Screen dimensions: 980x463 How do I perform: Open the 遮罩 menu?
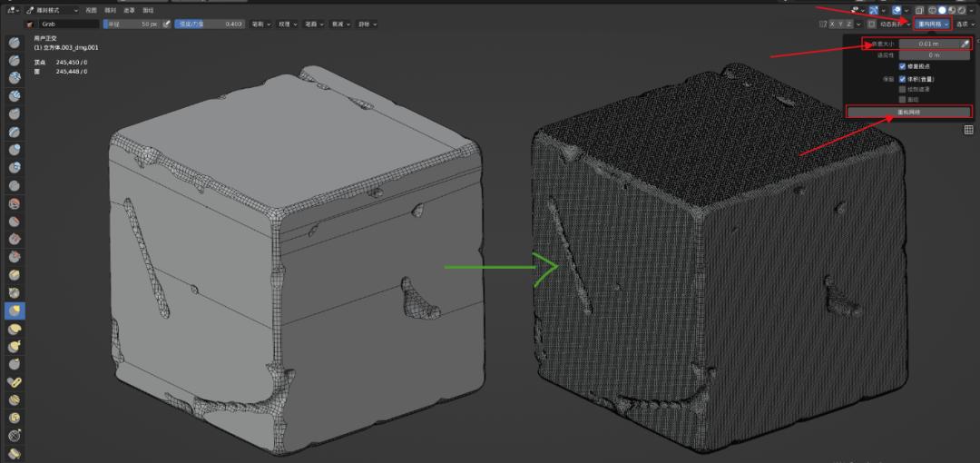pos(130,10)
